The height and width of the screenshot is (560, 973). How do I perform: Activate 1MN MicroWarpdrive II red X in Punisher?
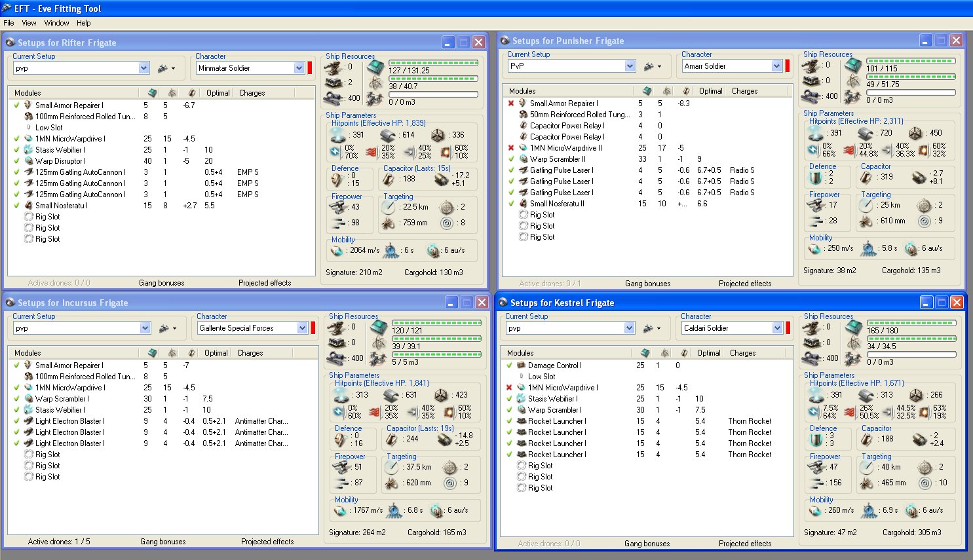(511, 147)
